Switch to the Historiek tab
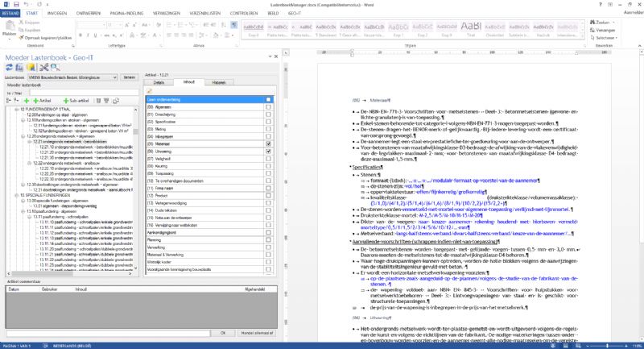Viewport: 644px width, 349px height. (219, 82)
